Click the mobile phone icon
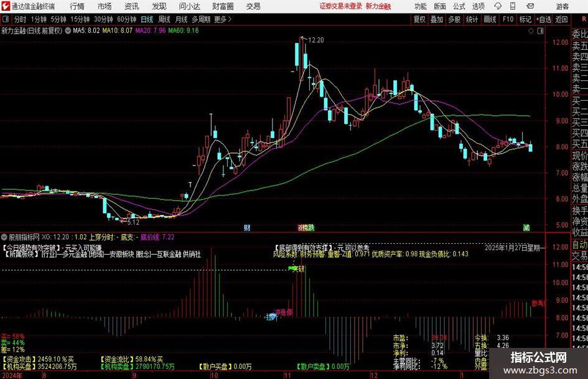The width and height of the screenshot is (588, 379). tap(513, 6)
